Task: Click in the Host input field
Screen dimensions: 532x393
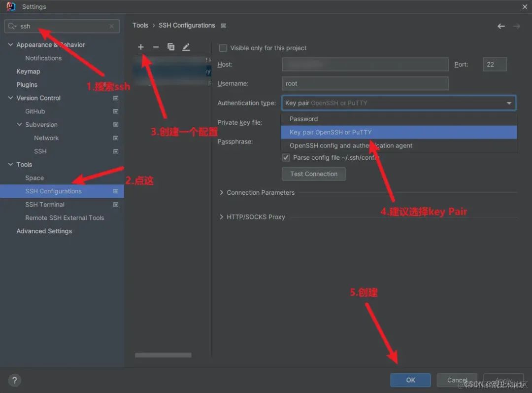Action: click(365, 64)
